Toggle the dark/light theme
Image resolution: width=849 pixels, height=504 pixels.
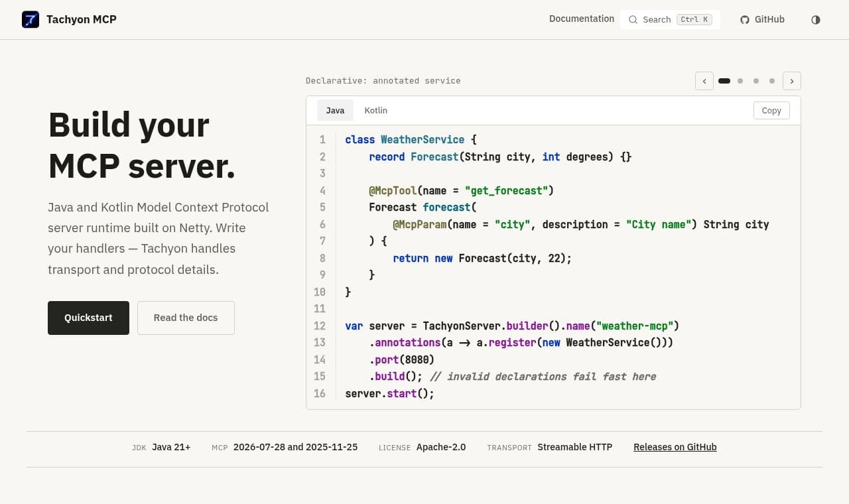(816, 20)
